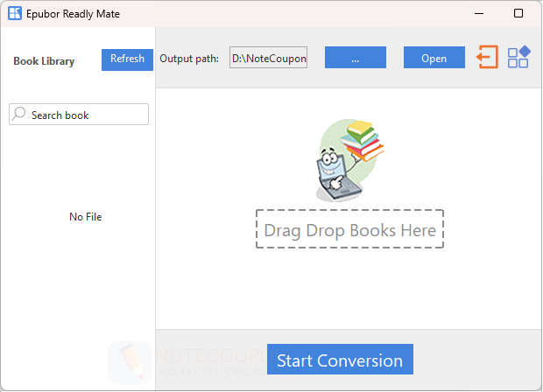Browse output path with the ... button
Viewport: 543px width, 392px height.
pos(356,58)
